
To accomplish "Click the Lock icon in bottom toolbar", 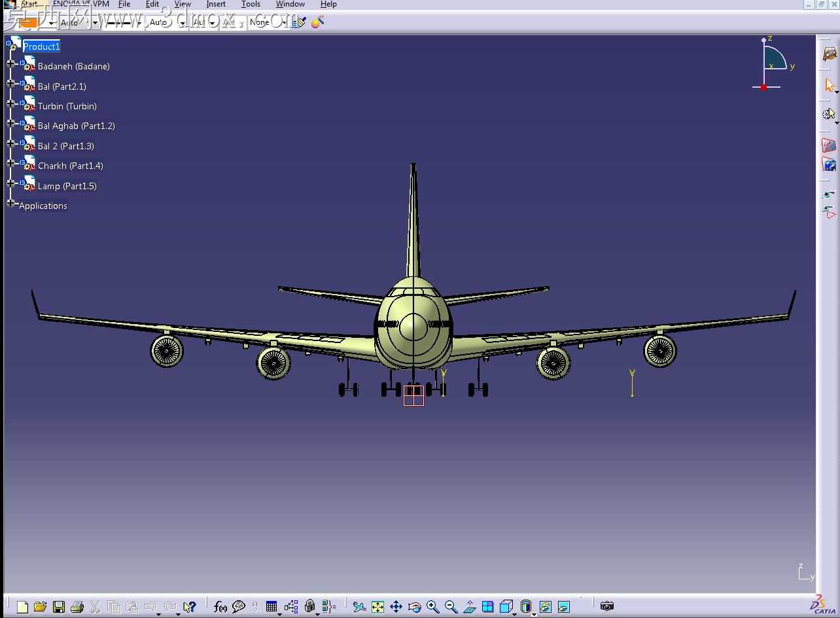I will [310, 607].
